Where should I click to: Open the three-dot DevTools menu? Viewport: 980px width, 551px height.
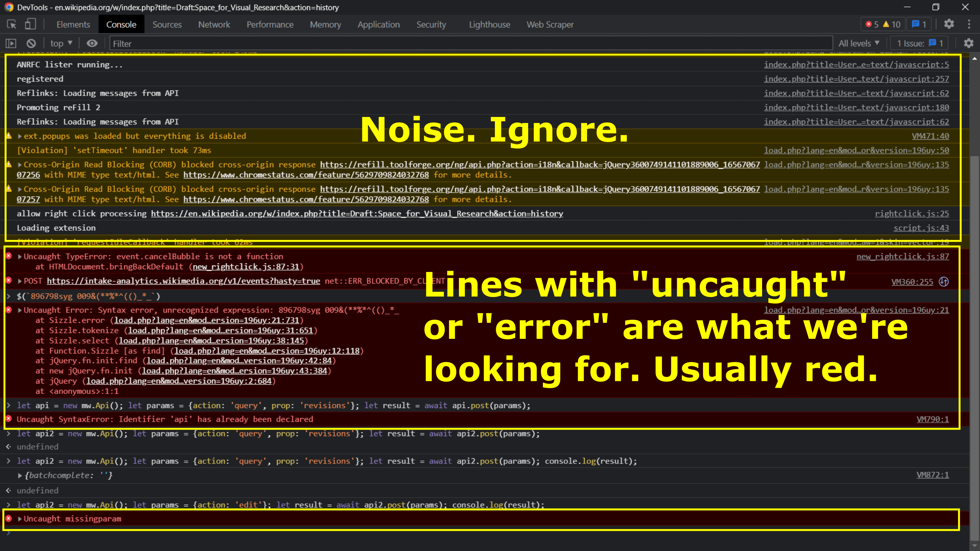tap(969, 24)
